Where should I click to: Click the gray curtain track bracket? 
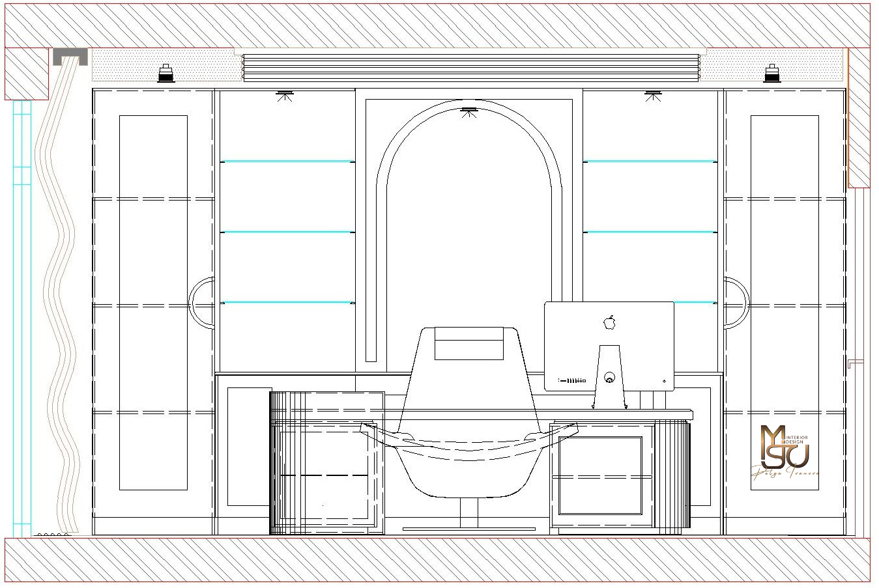(70, 57)
